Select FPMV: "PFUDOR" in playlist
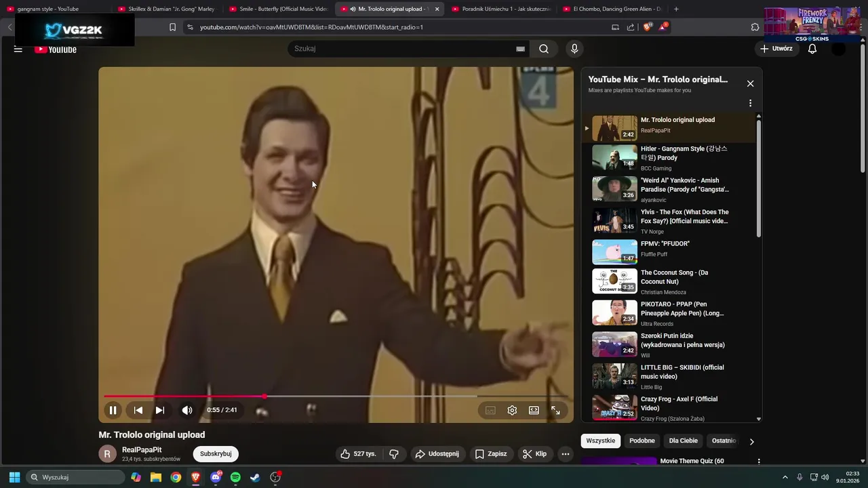The width and height of the screenshot is (868, 488). point(668,251)
